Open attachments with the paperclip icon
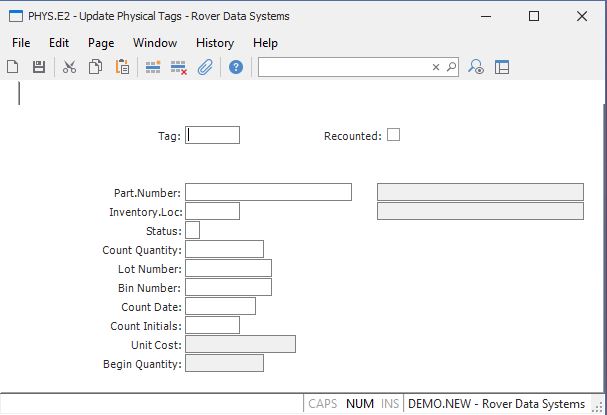 point(205,67)
